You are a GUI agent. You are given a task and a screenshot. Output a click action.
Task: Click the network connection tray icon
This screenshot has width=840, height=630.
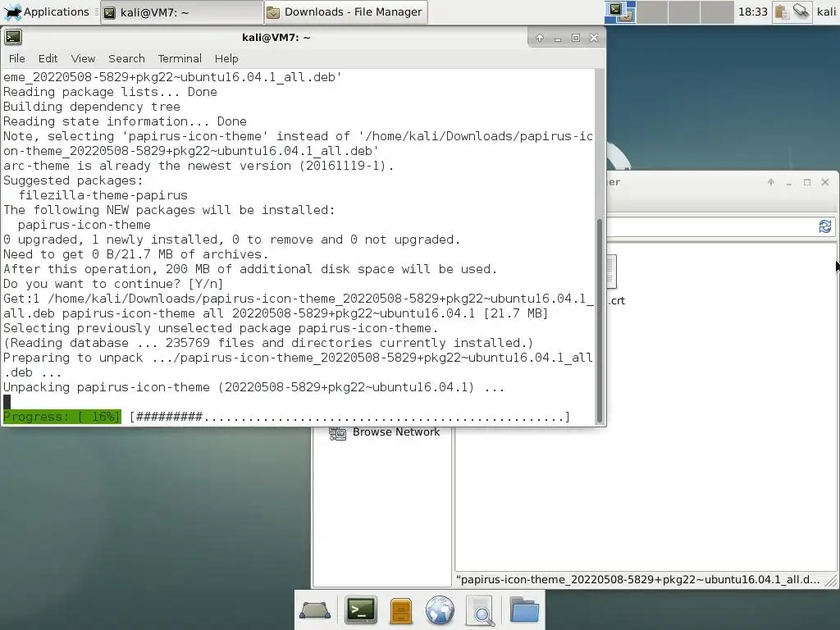pos(801,11)
